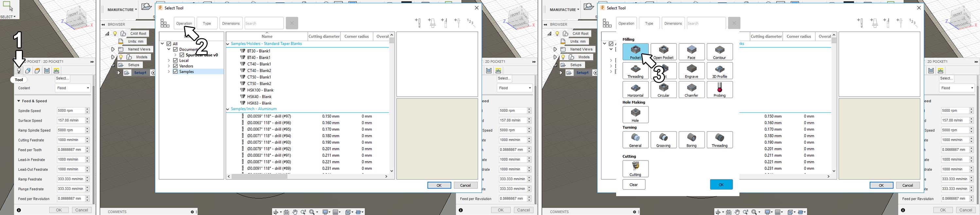Click the Spindle Speed 5000 rpm field in left panel

pos(71,110)
